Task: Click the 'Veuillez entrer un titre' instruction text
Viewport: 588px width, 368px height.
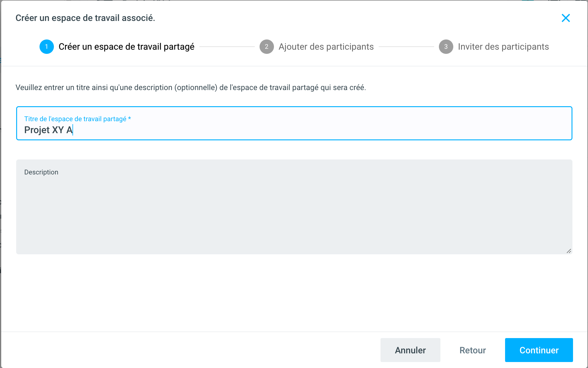Action: [x=190, y=87]
